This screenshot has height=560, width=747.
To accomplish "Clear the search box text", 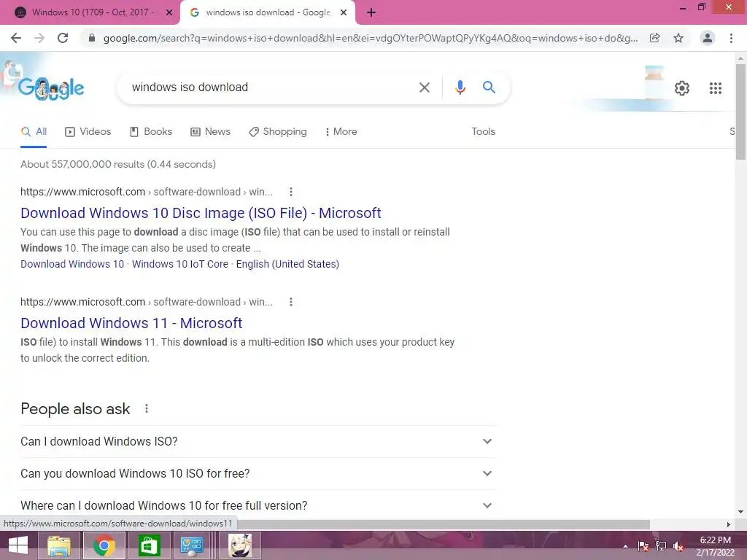I will click(424, 87).
